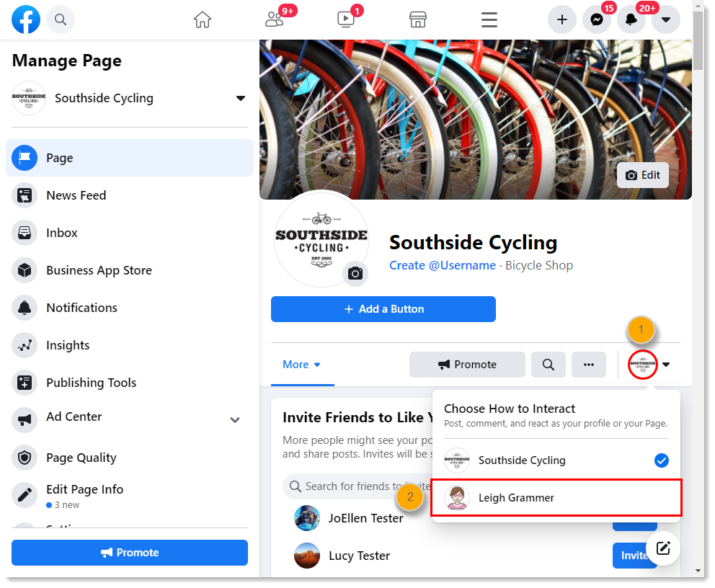Open Ad Center in the sidebar
This screenshot has width=715, height=588.
130,419
